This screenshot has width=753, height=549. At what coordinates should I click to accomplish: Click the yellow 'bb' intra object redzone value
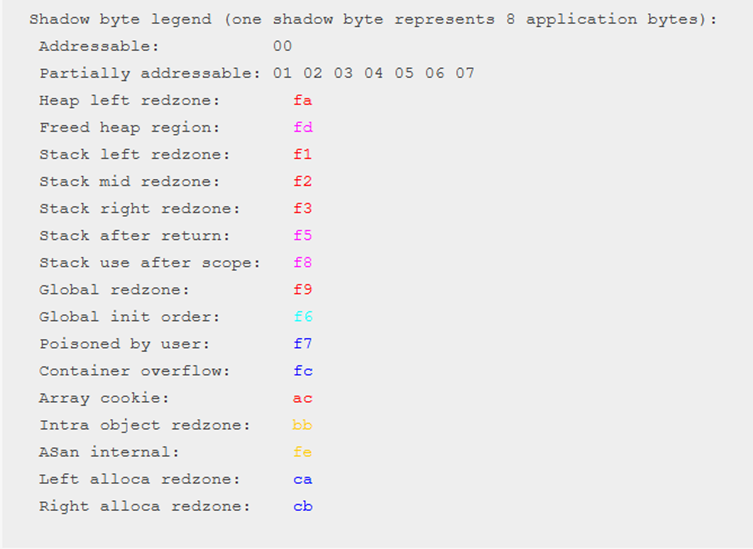point(303,425)
